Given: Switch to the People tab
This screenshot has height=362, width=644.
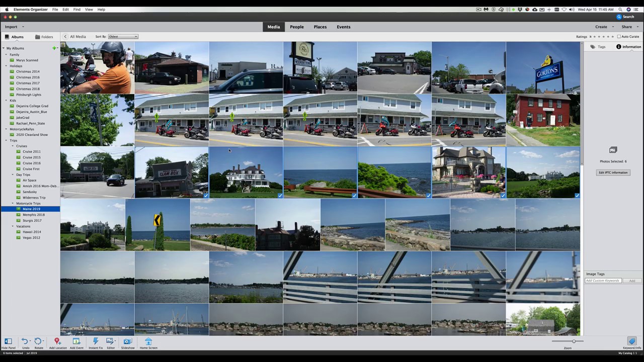Looking at the screenshot, I should (296, 27).
